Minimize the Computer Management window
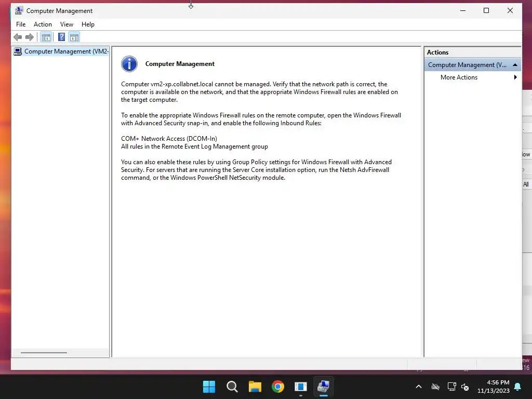Viewport: 532px width, 399px height. (x=463, y=10)
